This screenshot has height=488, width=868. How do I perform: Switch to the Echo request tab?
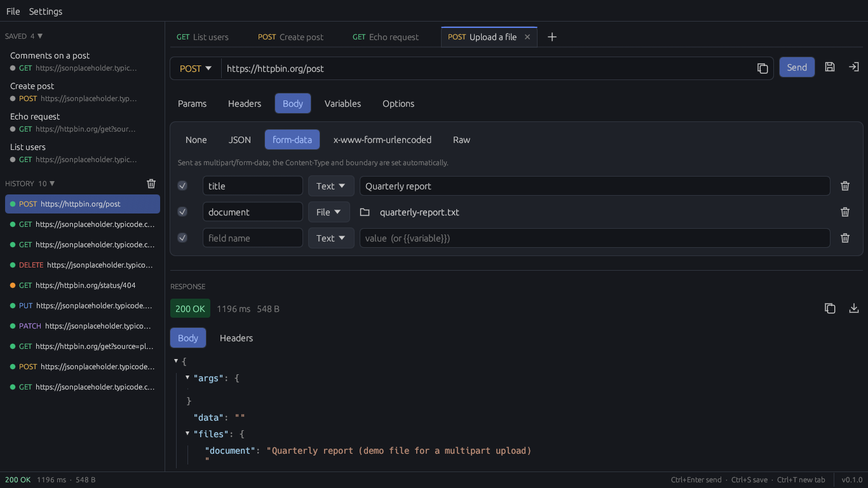tap(386, 37)
